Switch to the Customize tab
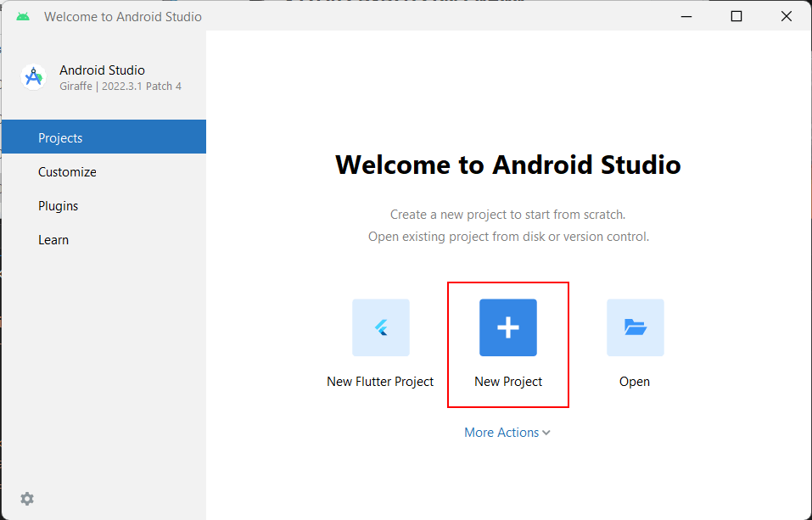The height and width of the screenshot is (520, 812). (67, 171)
